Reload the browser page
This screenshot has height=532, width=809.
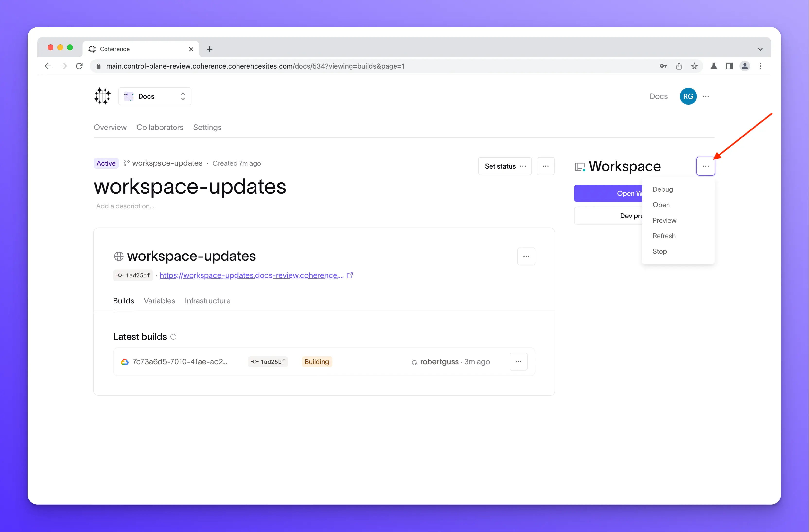pyautogui.click(x=79, y=66)
